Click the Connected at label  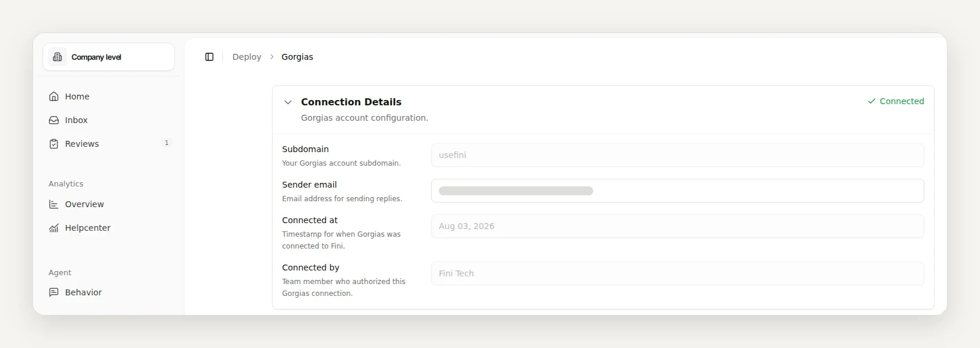tap(310, 220)
